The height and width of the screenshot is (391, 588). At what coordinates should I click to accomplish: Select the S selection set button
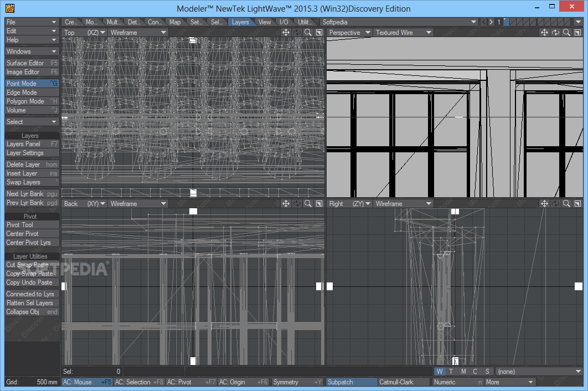tap(487, 372)
